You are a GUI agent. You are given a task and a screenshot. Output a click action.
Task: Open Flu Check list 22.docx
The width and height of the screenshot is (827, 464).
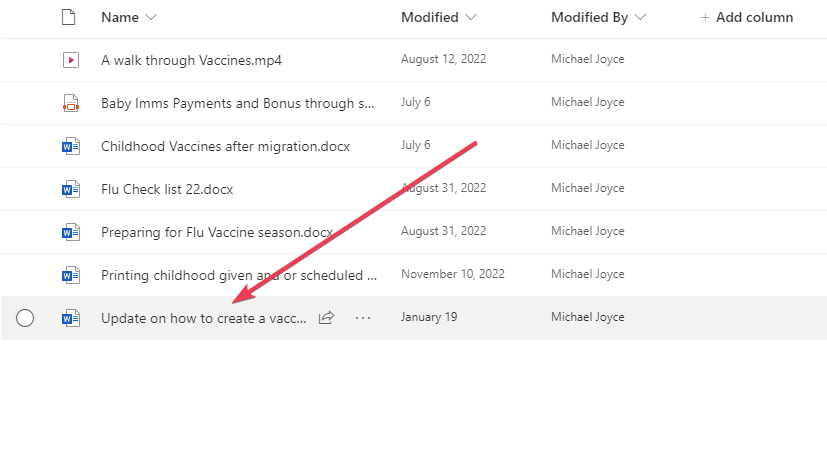167,189
